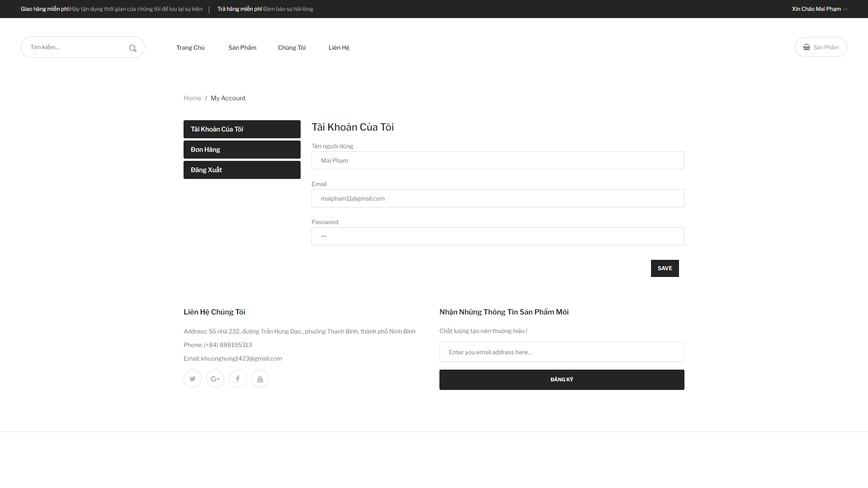Click Đăng Xuất to log out
Viewport: 868px width, 488px height.
coord(242,170)
